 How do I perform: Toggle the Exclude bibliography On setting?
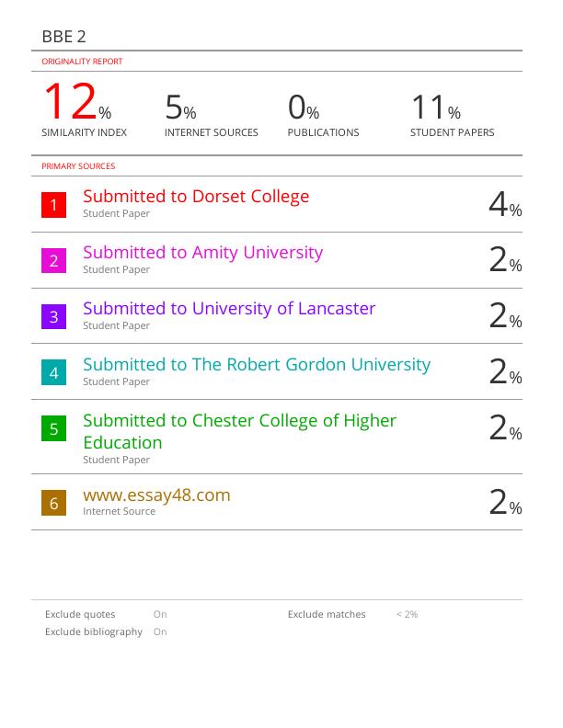[x=160, y=631]
